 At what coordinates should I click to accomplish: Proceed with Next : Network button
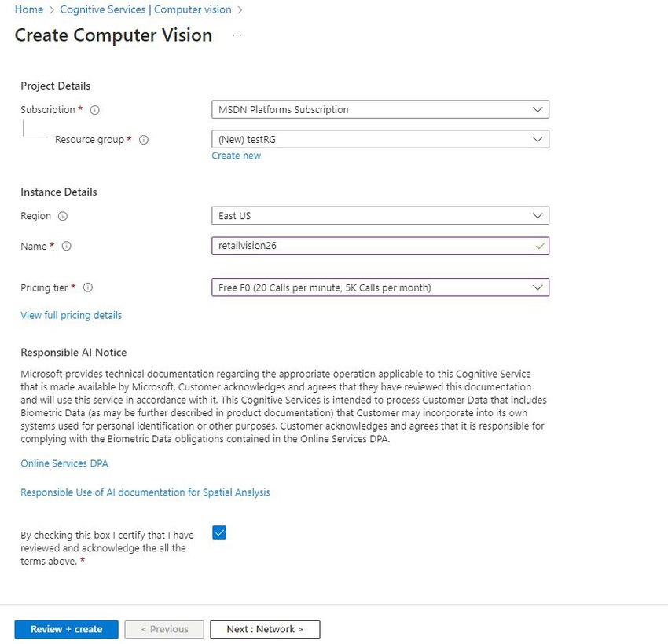[265, 629]
